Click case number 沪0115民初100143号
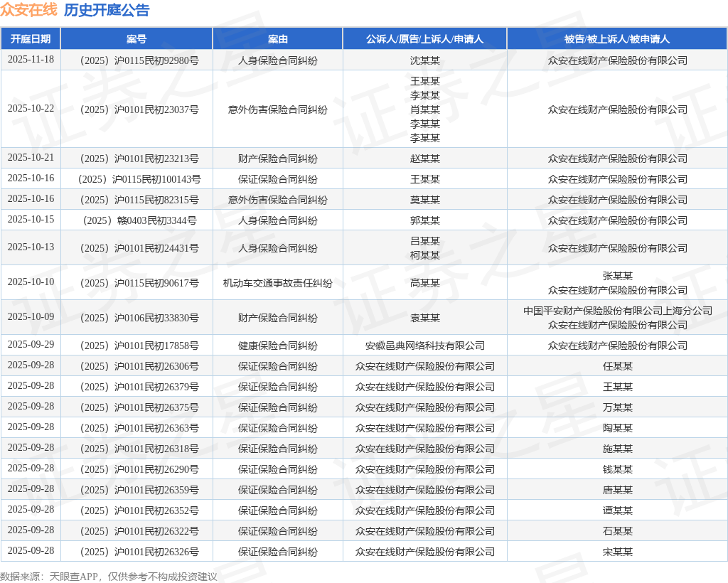The image size is (728, 583). coord(139,179)
